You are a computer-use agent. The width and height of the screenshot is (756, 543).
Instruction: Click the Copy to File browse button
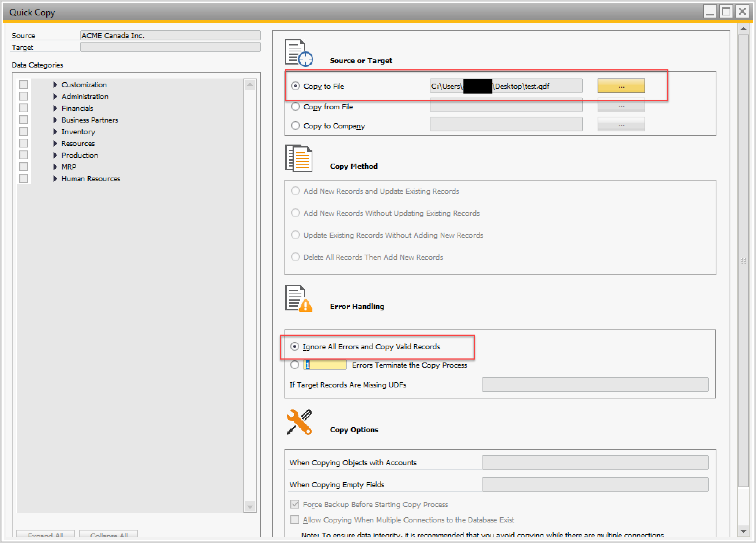(621, 86)
